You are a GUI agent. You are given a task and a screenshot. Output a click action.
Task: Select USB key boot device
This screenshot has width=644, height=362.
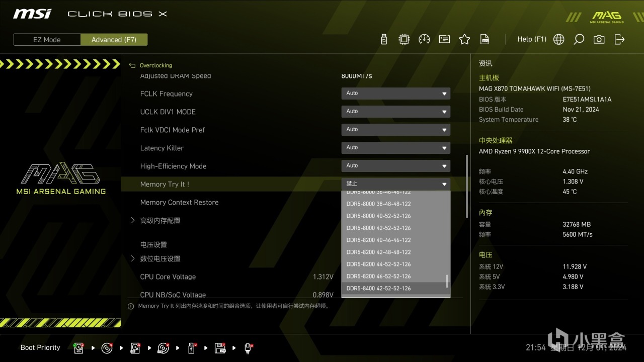[192, 347]
